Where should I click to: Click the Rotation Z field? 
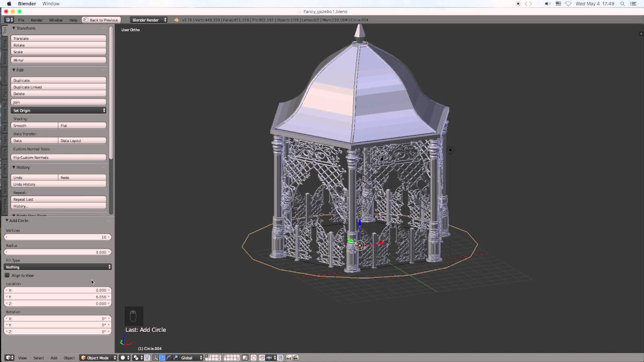tap(58, 332)
